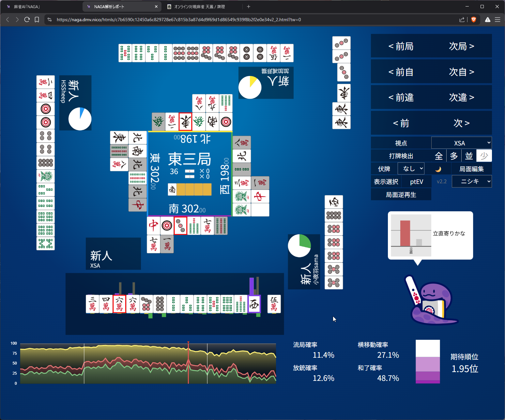Switch to the 麻雀AI「NAGA」 browser tab
Viewport: 505px width, 420px height.
(x=27, y=7)
